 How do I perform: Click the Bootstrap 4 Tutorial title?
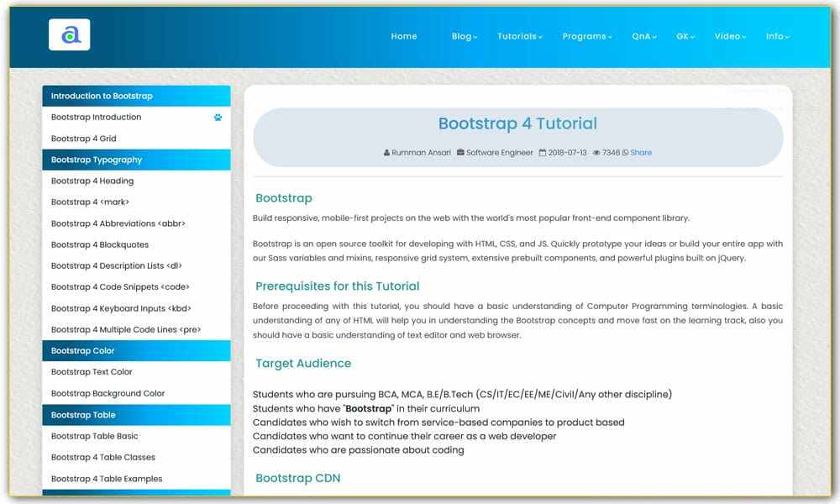click(x=517, y=123)
